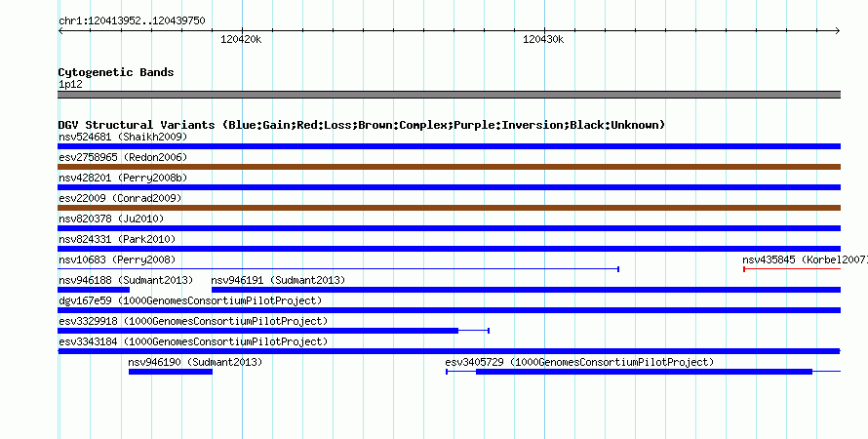This screenshot has width=868, height=439.
Task: Click the thick blue bar under esv3405729
Action: pyautogui.click(x=644, y=372)
